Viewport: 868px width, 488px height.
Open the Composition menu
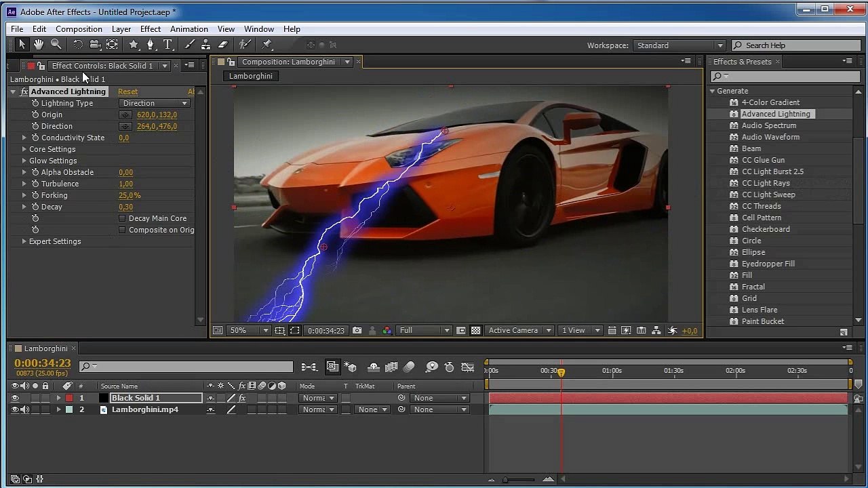point(79,29)
